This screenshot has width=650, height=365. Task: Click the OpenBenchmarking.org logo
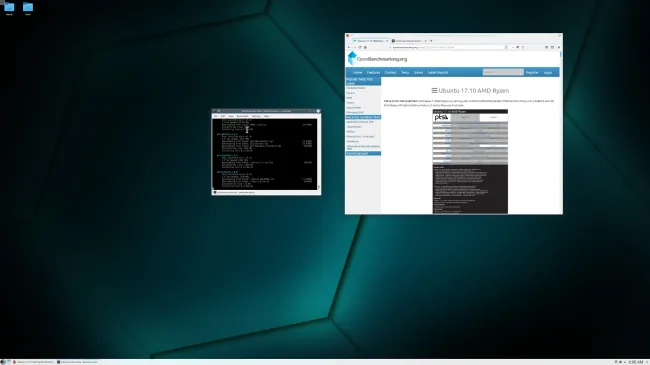point(378,58)
